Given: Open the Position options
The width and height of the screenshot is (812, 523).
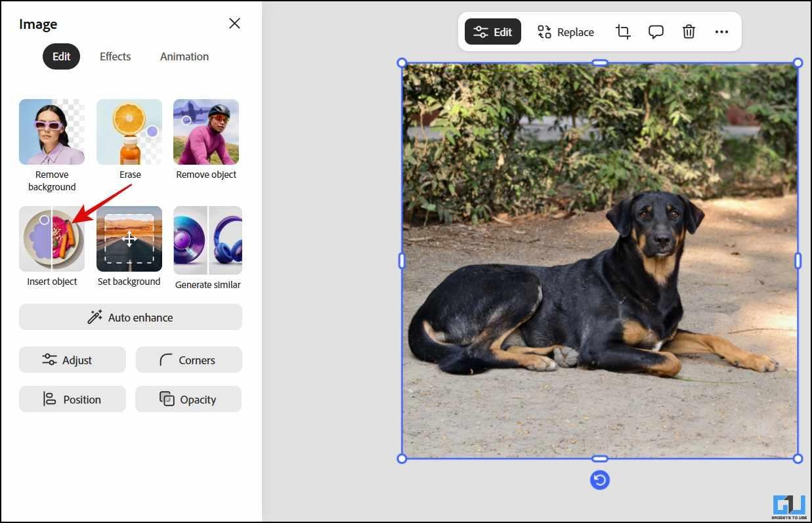Looking at the screenshot, I should 72,399.
